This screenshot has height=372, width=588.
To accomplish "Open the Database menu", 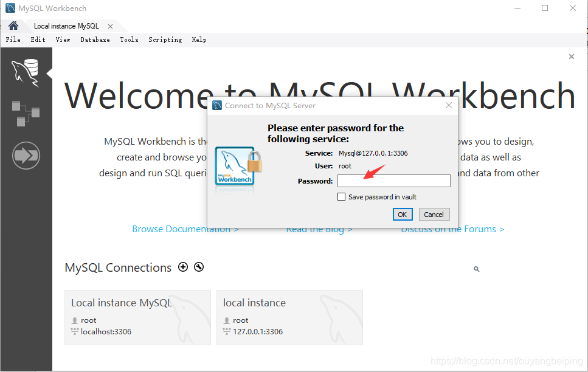I will (95, 40).
